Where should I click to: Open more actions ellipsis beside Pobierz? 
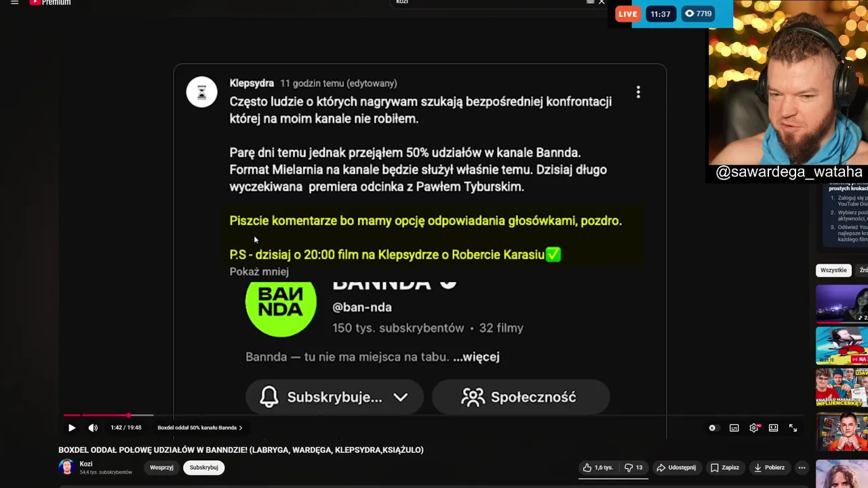click(802, 468)
